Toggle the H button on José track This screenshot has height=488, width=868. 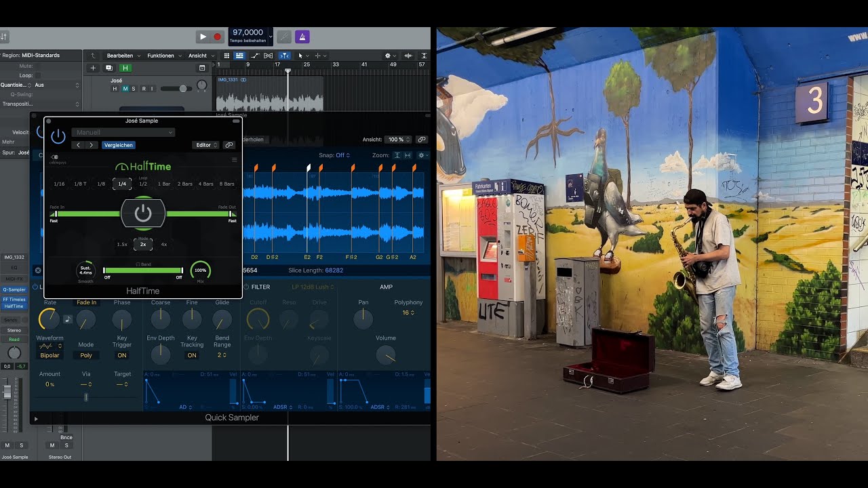(115, 89)
